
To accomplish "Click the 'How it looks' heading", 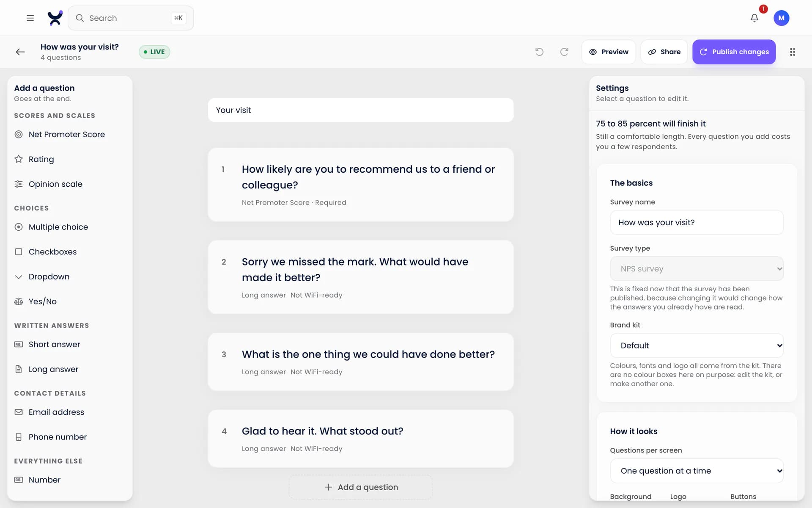I will pos(634,431).
